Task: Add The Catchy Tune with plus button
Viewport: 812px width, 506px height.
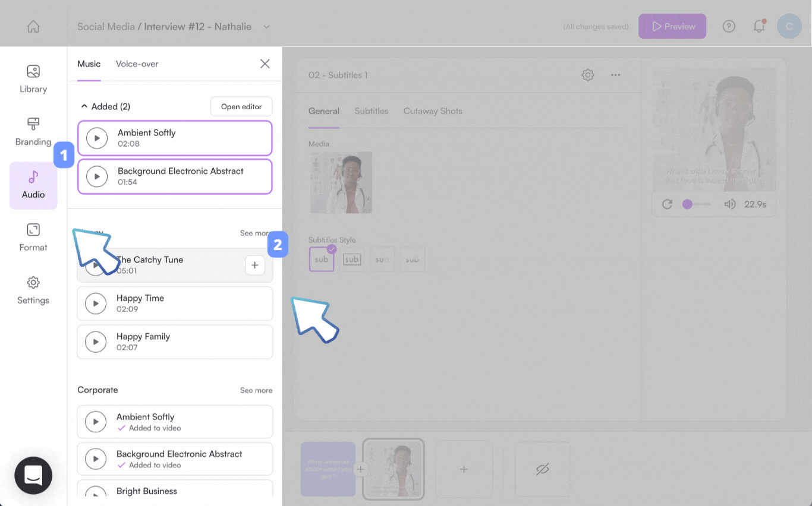Action: tap(254, 265)
